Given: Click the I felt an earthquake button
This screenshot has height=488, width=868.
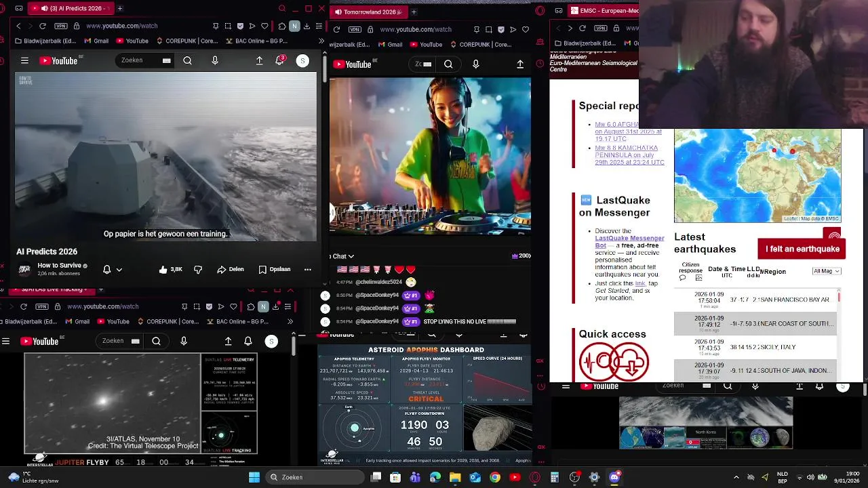Looking at the screenshot, I should (802, 249).
